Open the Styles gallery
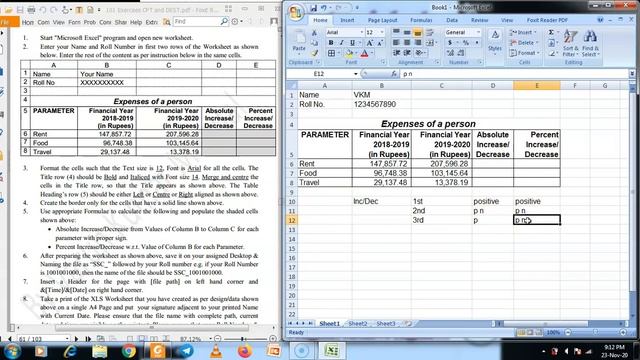The height and width of the screenshot is (360, 640). pos(495,41)
